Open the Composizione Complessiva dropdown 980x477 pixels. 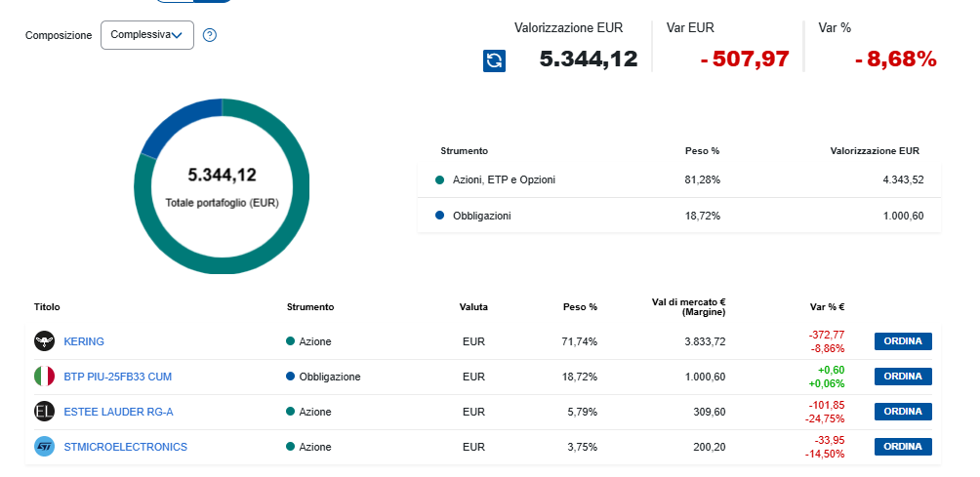point(147,35)
